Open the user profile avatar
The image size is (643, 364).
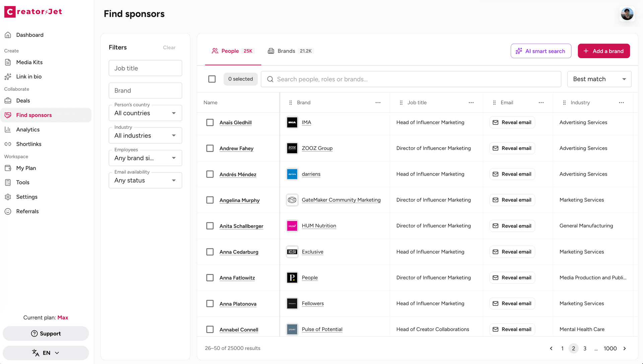point(627,14)
